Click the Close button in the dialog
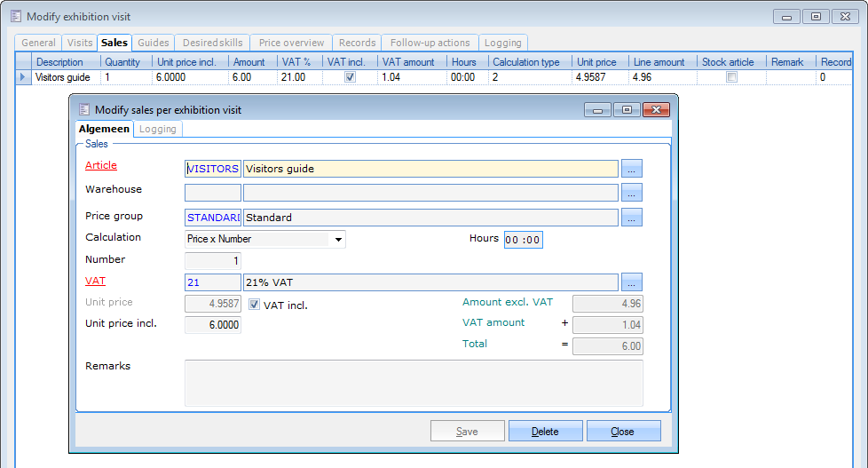Viewport: 868px width, 468px height. point(623,432)
